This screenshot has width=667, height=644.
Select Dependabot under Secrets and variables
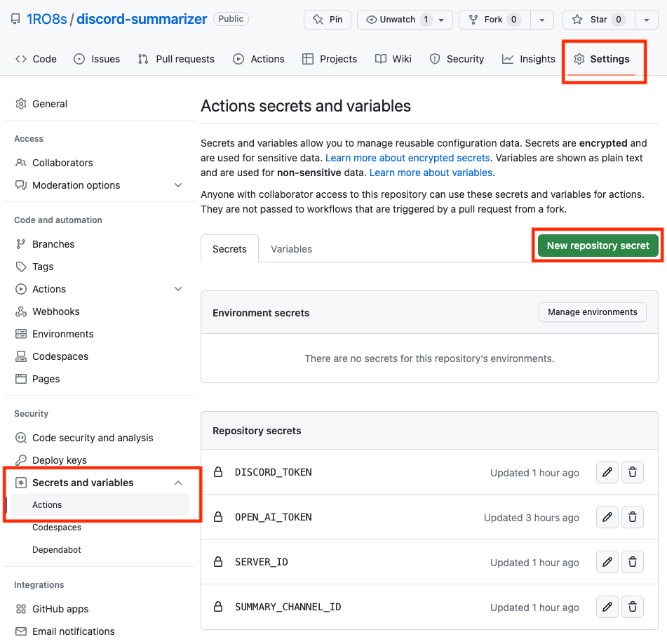tap(57, 549)
